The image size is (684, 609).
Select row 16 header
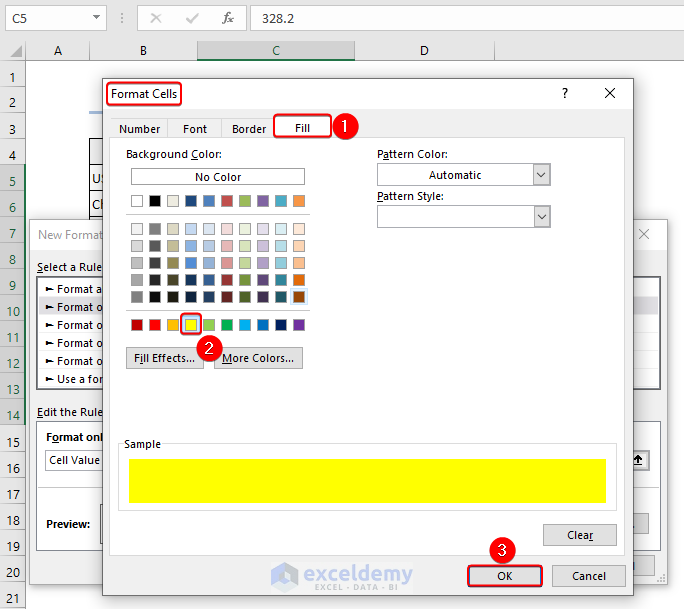click(x=12, y=469)
